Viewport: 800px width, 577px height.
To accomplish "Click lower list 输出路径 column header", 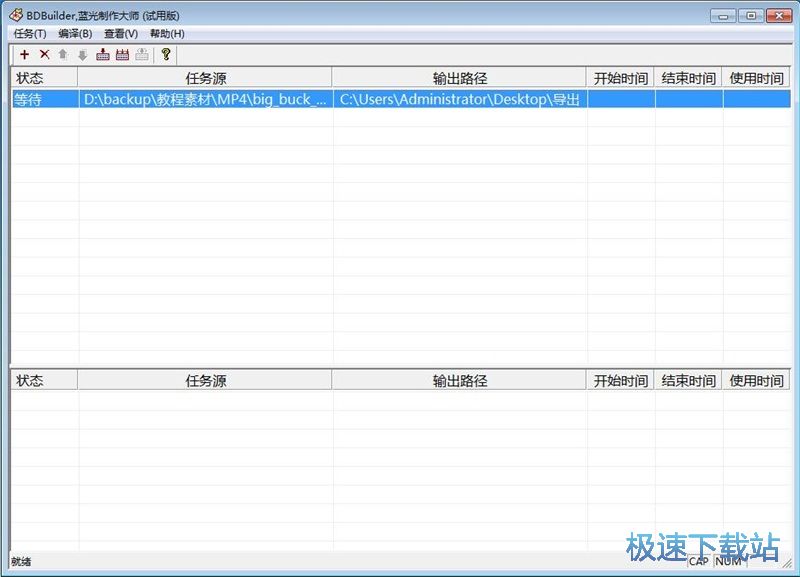I will [x=459, y=381].
